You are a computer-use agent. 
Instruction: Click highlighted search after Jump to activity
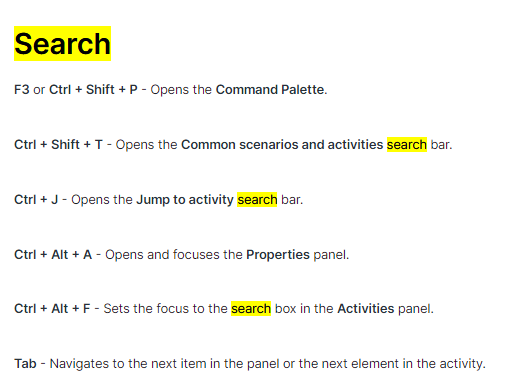tap(257, 200)
